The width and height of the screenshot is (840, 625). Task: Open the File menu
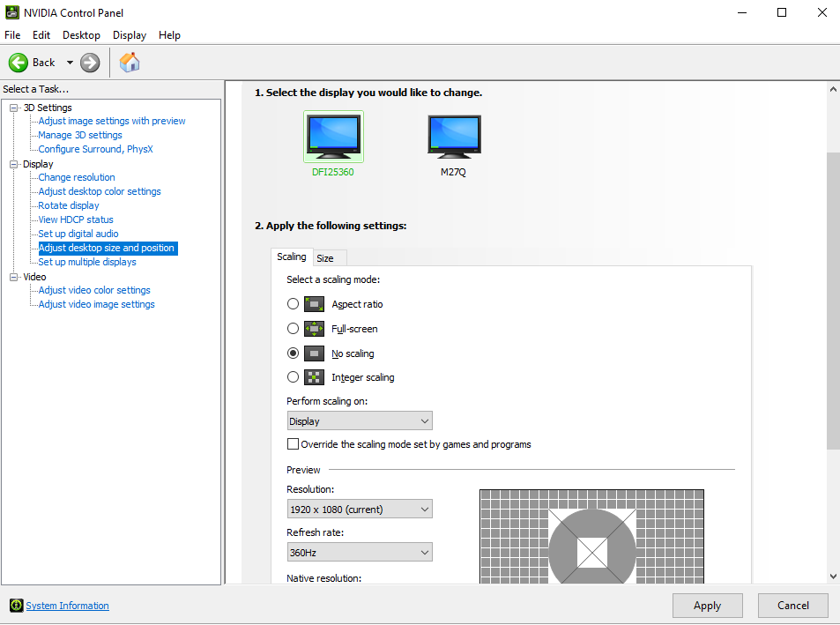(x=12, y=34)
